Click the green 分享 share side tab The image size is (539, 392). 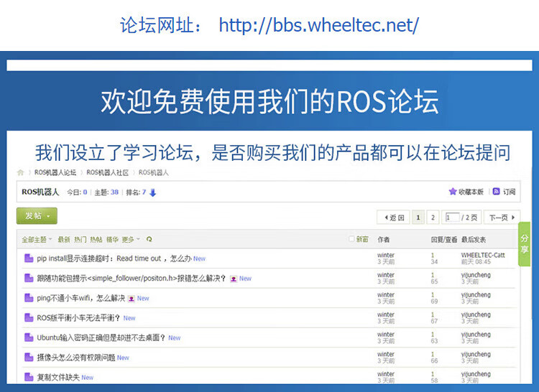525,244
